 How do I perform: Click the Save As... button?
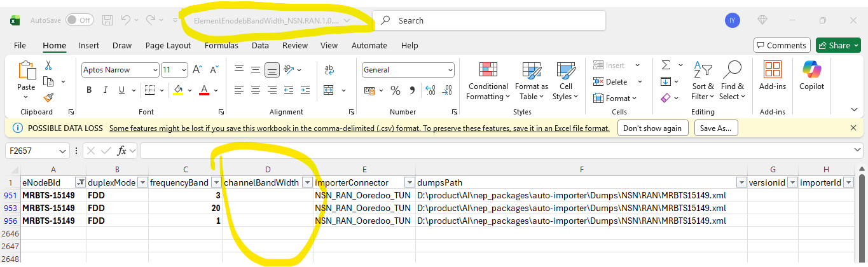(715, 128)
